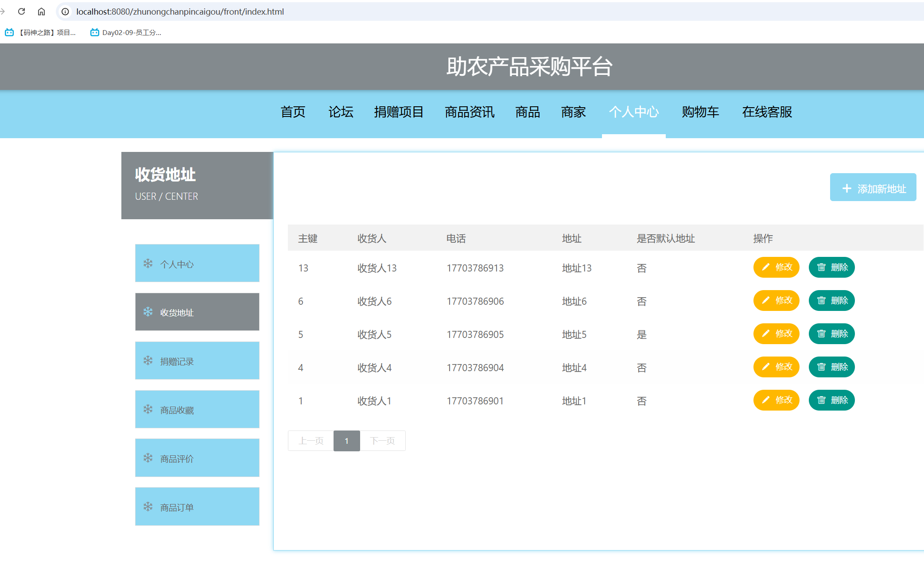924x574 pixels.
Task: Click the 收货人4 cell
Action: tap(374, 368)
